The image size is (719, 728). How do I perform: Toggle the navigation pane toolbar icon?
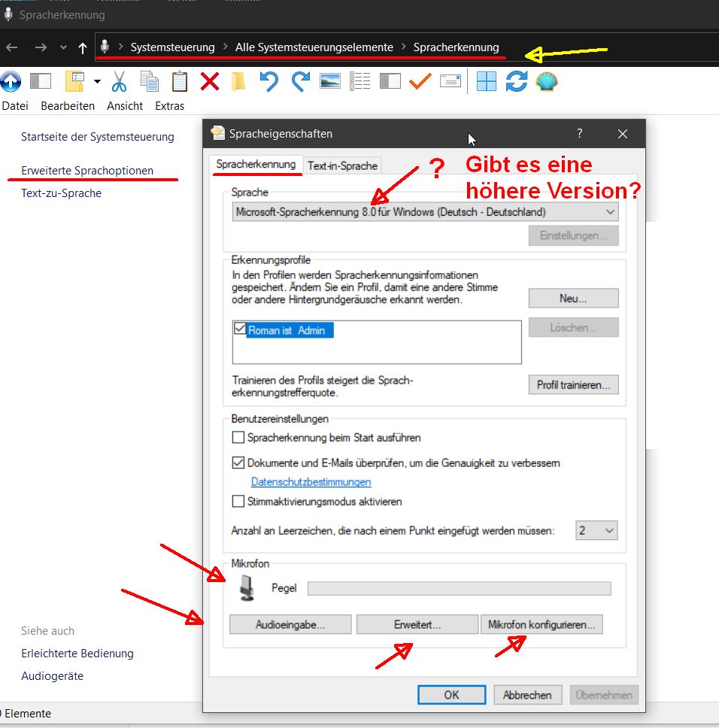[x=41, y=81]
